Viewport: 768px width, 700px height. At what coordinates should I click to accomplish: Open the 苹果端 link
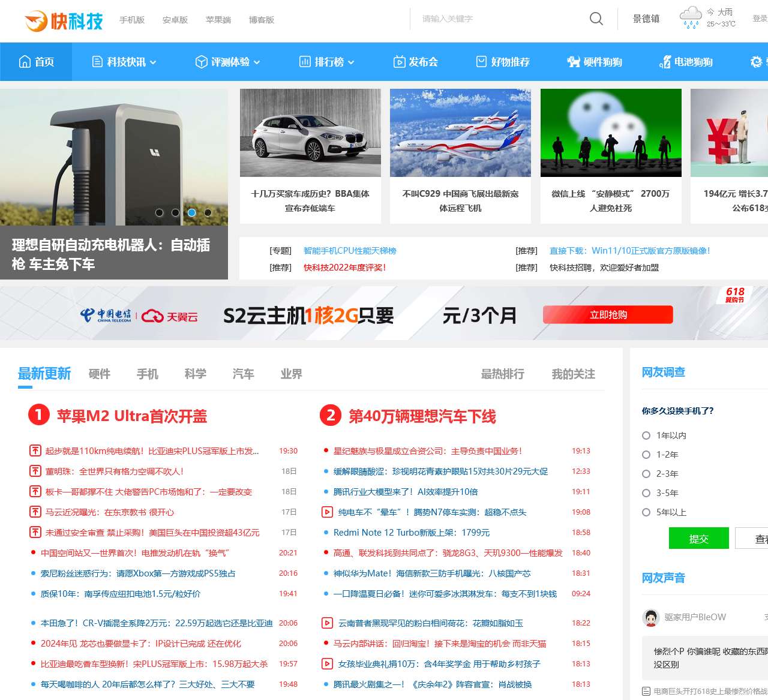(x=218, y=20)
